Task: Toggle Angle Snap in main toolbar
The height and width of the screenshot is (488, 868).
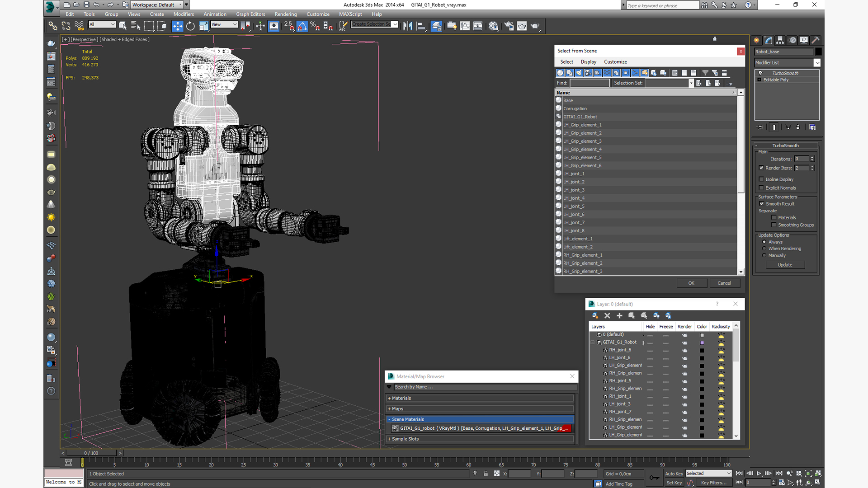Action: (302, 26)
